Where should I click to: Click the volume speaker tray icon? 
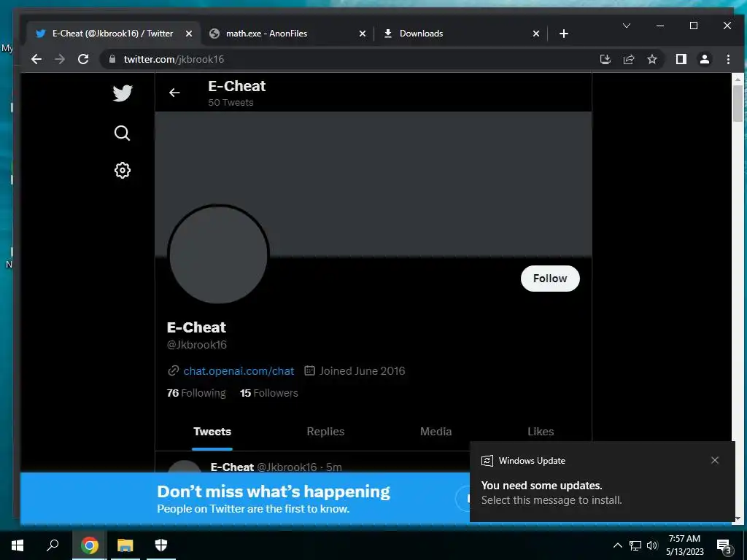pos(652,545)
